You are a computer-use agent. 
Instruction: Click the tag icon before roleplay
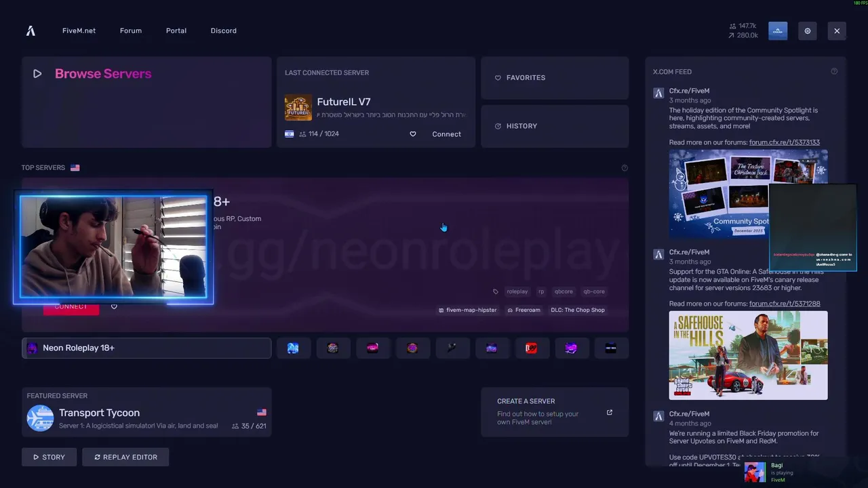pos(496,291)
